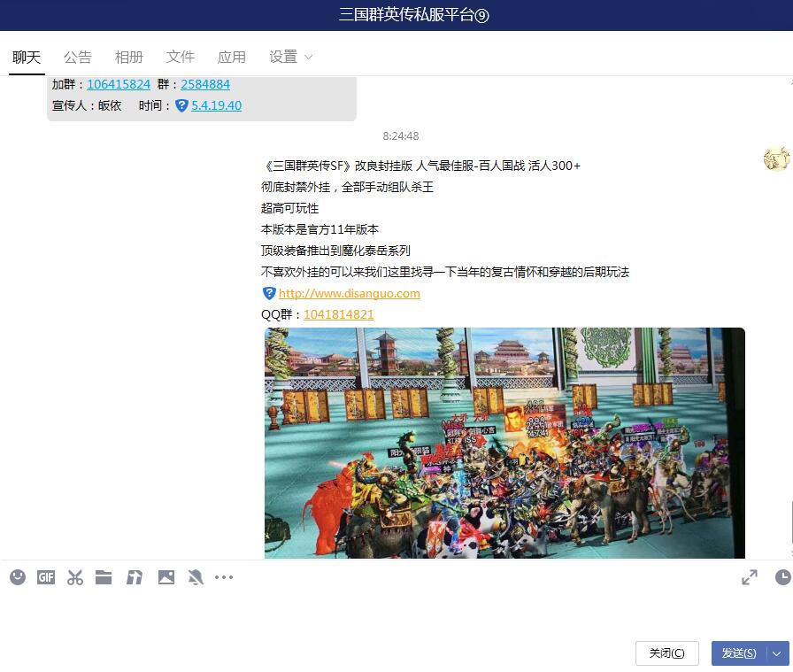The width and height of the screenshot is (793, 672).
Task: Click the expand input area arrows icon
Action: pos(750,577)
